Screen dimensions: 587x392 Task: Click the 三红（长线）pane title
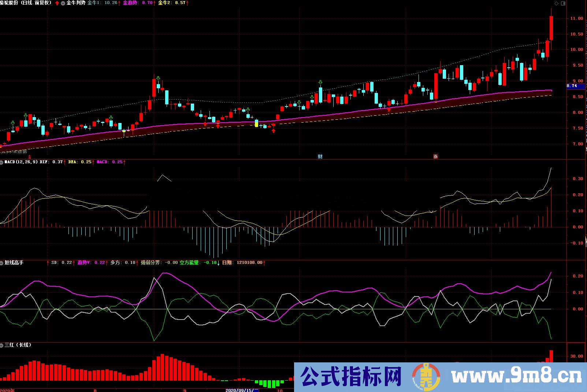click(x=18, y=345)
